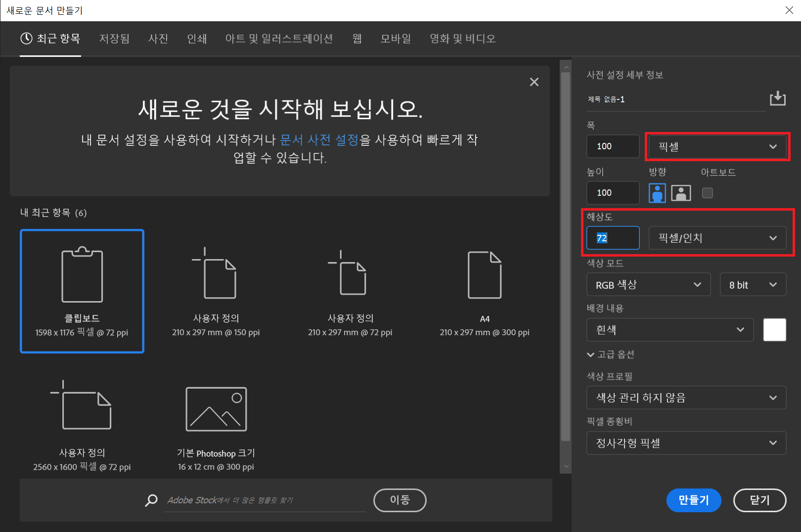Choose the 사용자 정의 210 x 297 mm 72 ppi preset
This screenshot has height=532, width=801.
click(x=350, y=291)
